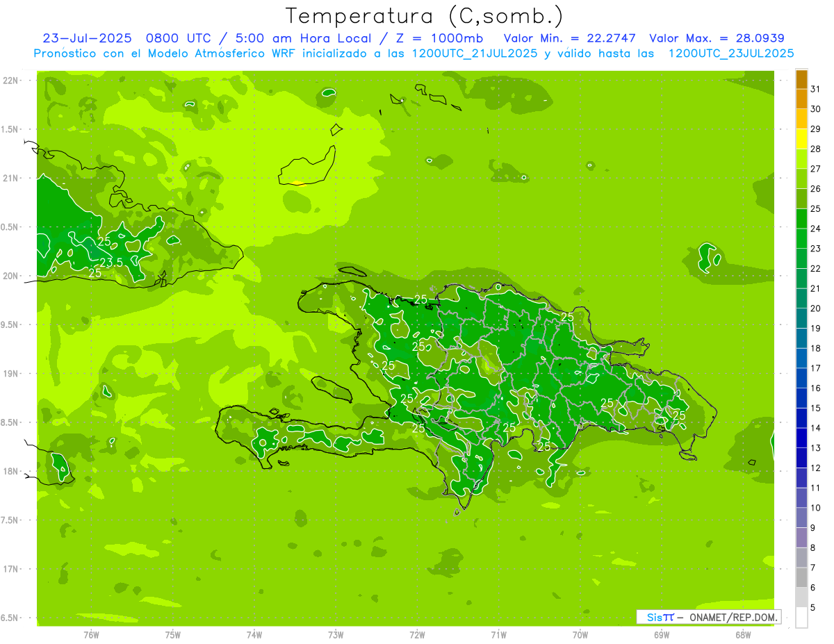Pick legend color between 10 and 11

(x=801, y=498)
